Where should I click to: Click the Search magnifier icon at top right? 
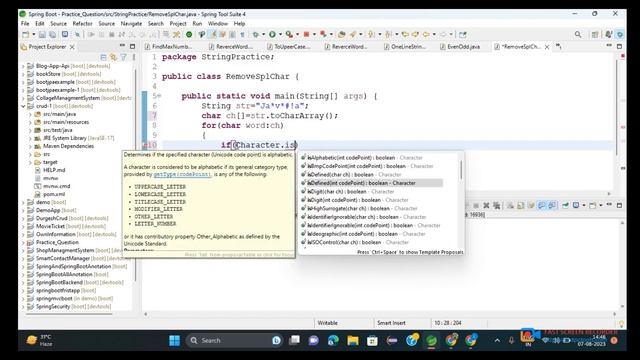[x=578, y=35]
